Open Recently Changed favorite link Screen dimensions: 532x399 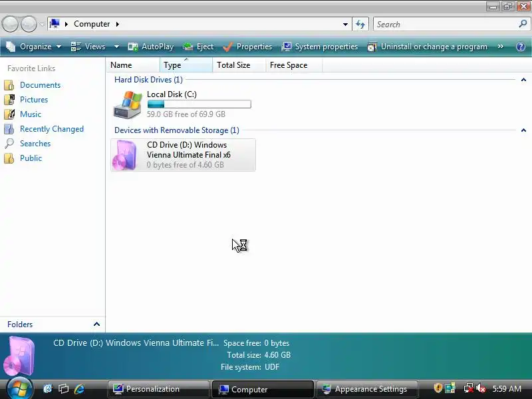pos(52,129)
